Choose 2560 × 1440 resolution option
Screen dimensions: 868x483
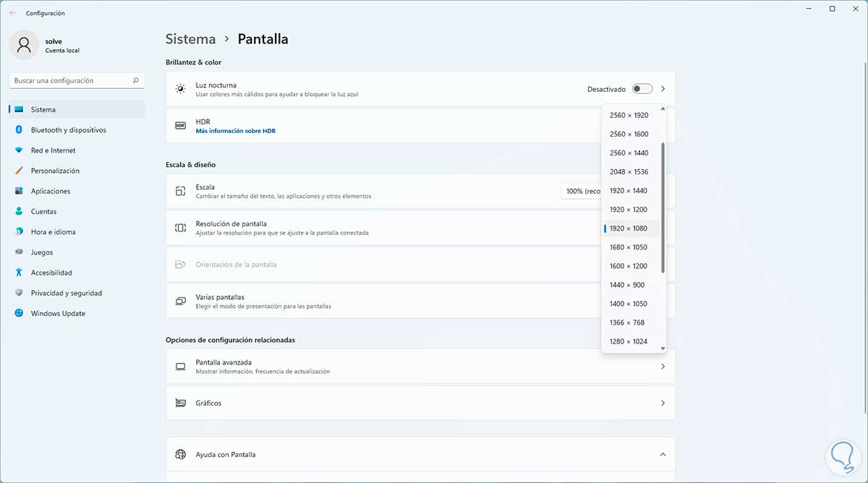point(629,153)
